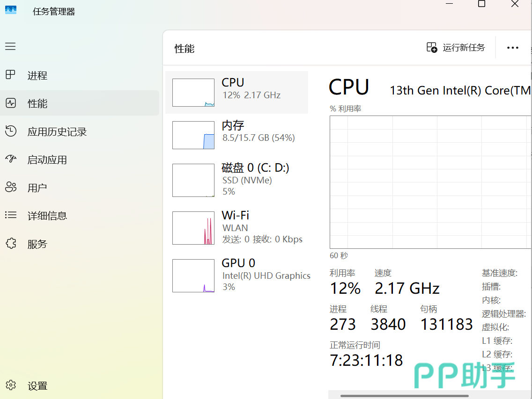Click the 磁盘 0 mini graph thumbnail

193,180
